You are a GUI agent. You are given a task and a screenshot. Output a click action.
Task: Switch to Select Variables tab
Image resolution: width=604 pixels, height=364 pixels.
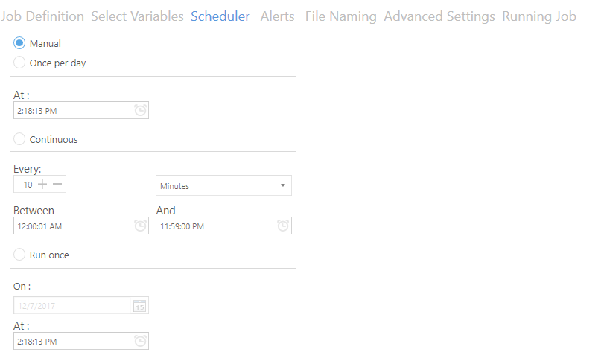pyautogui.click(x=137, y=16)
